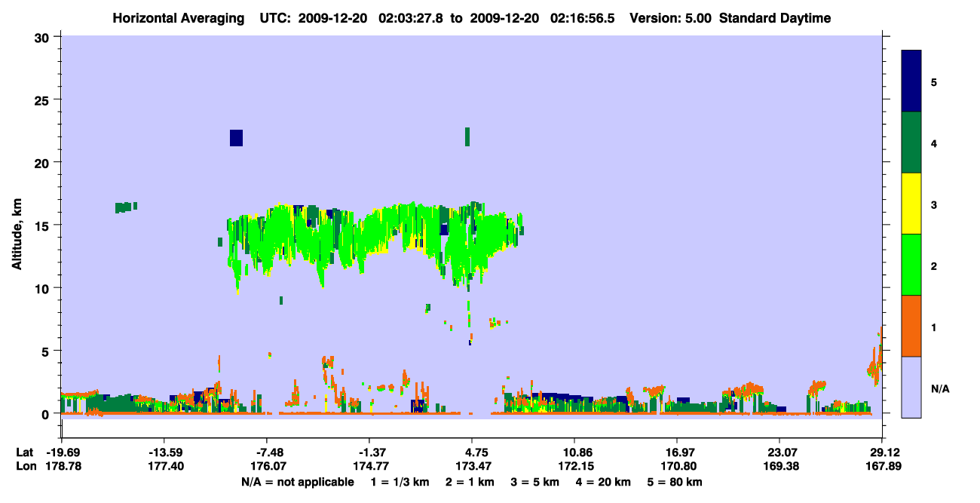Click the bright green color bar segment 2

tap(911, 265)
